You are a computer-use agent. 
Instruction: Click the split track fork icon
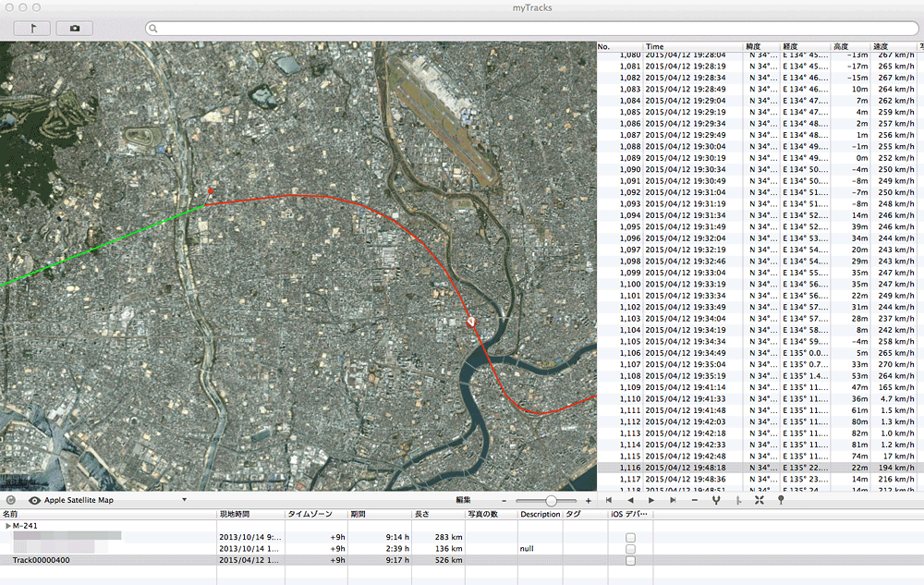coord(716,500)
